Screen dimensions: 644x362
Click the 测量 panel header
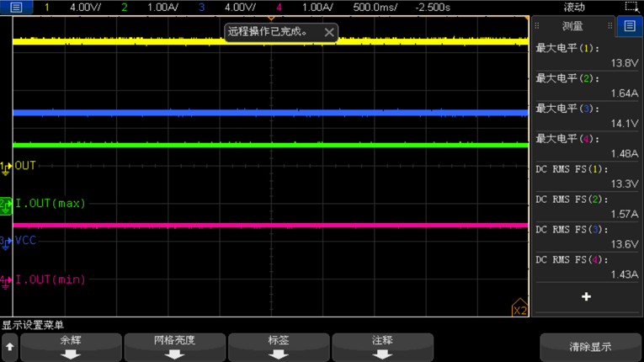572,26
